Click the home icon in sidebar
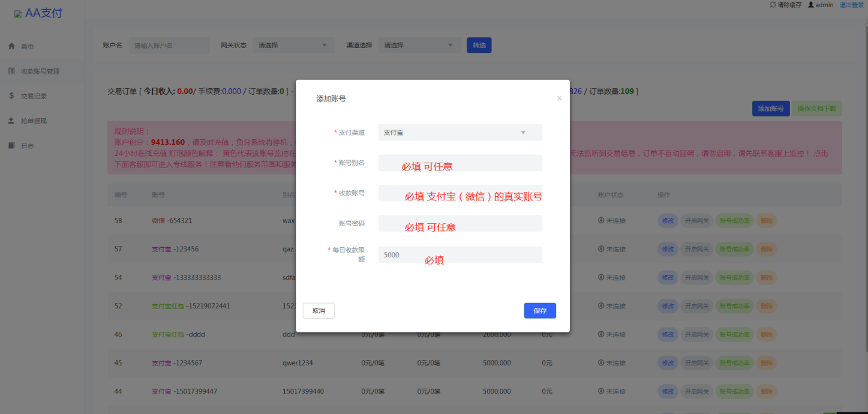 tap(11, 46)
